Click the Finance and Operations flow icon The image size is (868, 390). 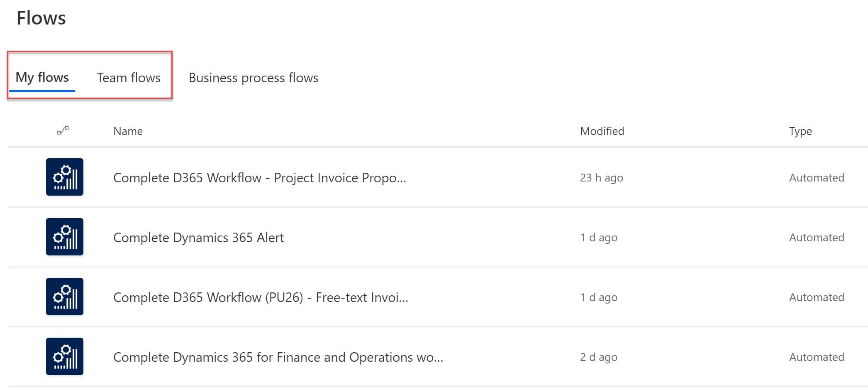[65, 356]
